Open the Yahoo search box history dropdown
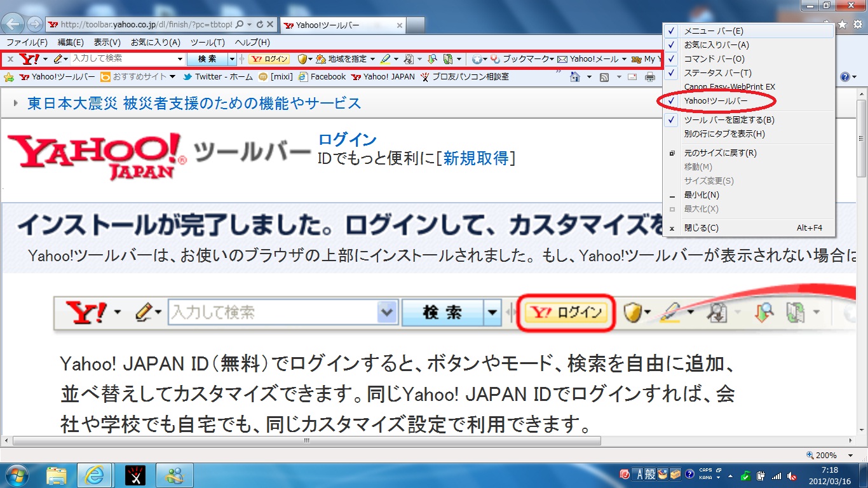The width and height of the screenshot is (868, 488). [180, 59]
